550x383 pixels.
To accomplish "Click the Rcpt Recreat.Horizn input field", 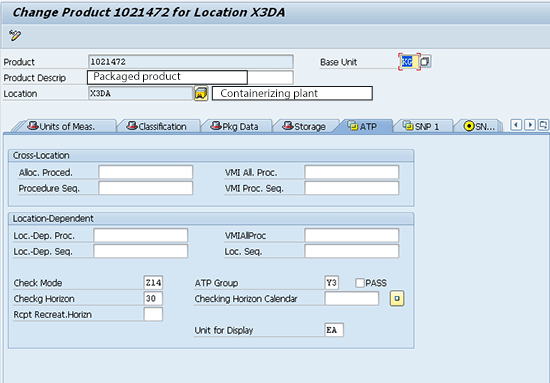I will click(x=153, y=314).
